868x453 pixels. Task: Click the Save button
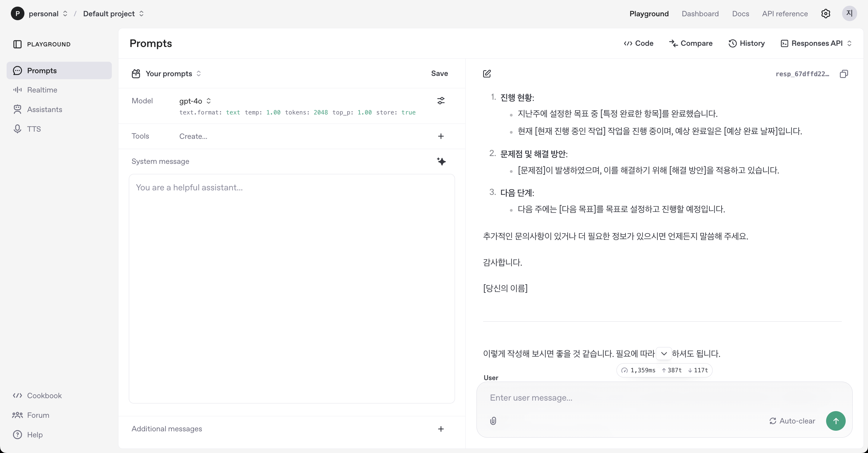439,73
